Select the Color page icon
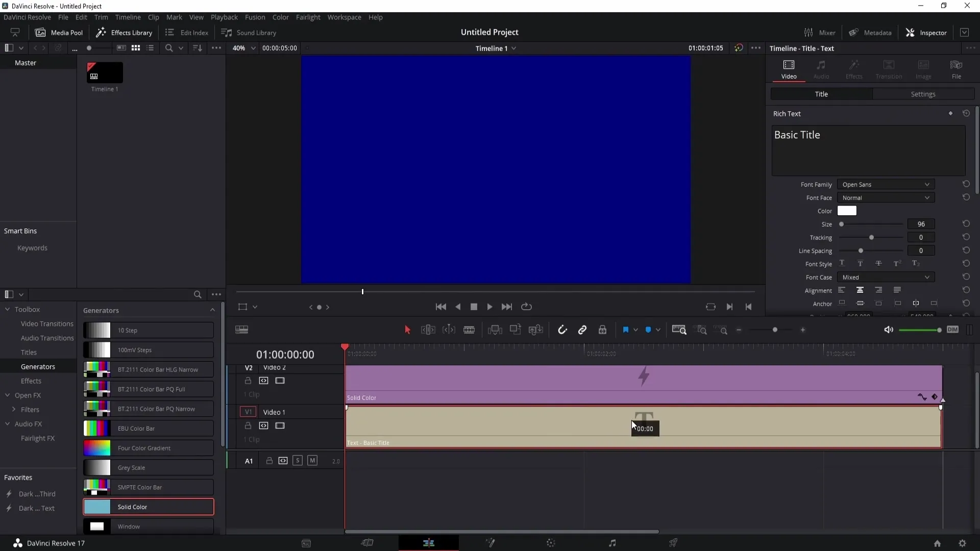Image resolution: width=980 pixels, height=551 pixels. [x=551, y=543]
